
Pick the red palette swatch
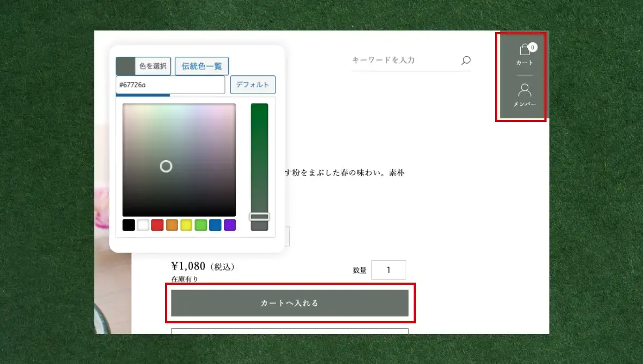click(x=158, y=225)
